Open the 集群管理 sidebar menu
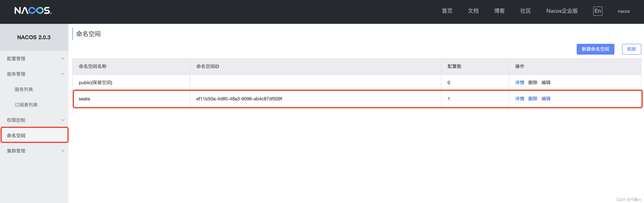Viewport: 644px width, 203px height. click(34, 151)
